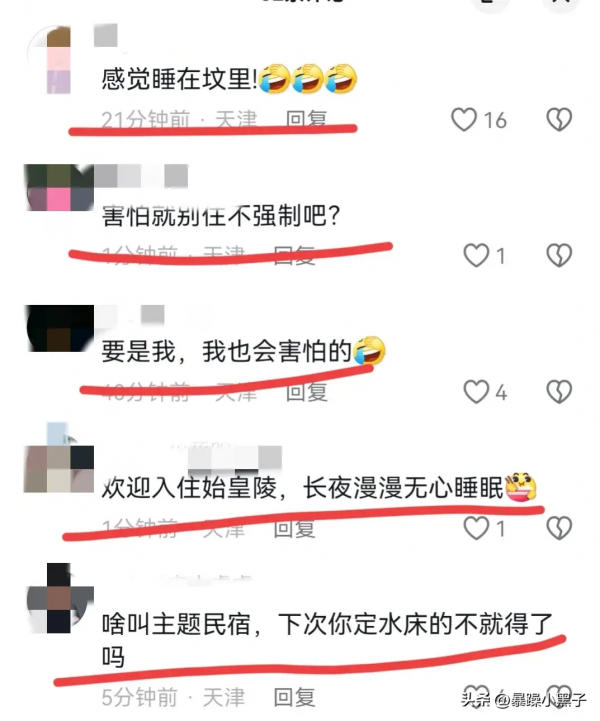Like the comment 感觉睡在坟里
Viewport: 600px width, 721px height.
463,120
